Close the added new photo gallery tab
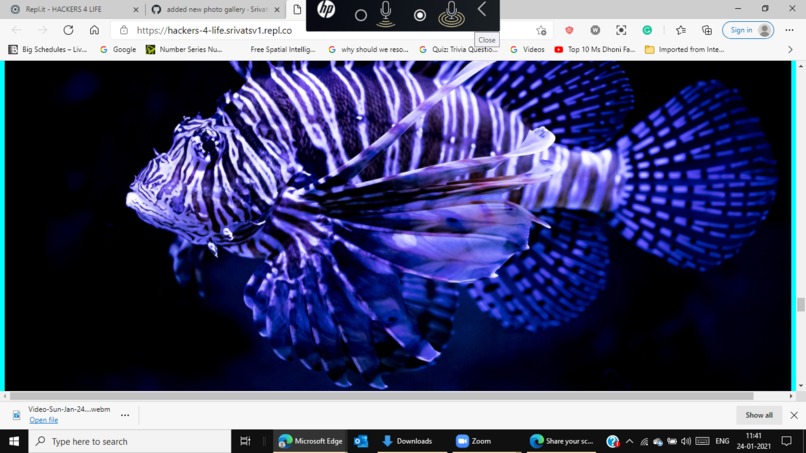Viewport: 806px width, 453px height. pos(277,9)
